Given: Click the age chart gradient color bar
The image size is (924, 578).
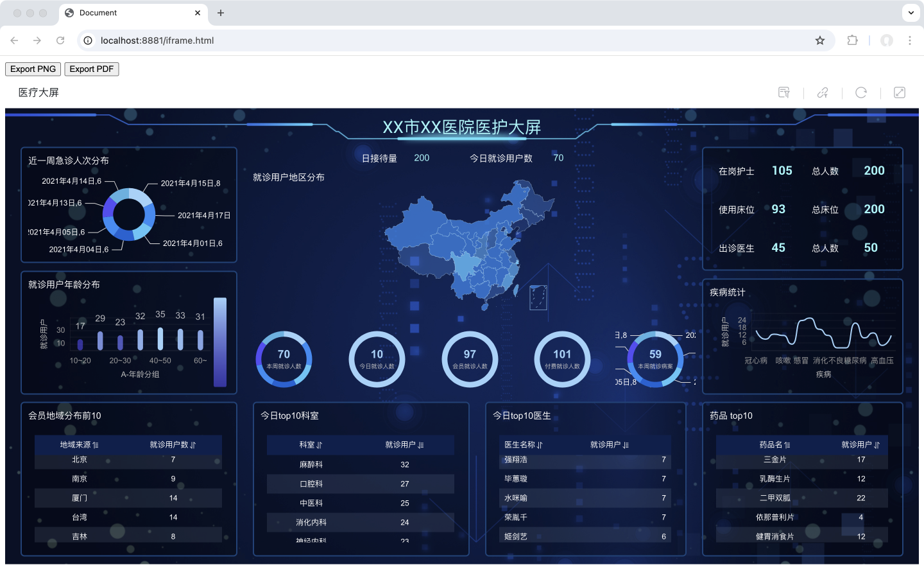Looking at the screenshot, I should (x=220, y=342).
